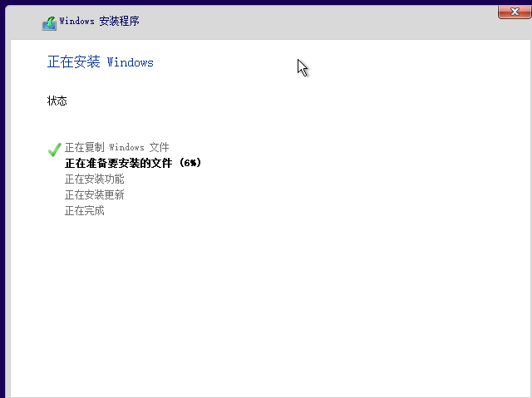532x398 pixels.
Task: Click the Windows Setup installer icon
Action: (49, 23)
